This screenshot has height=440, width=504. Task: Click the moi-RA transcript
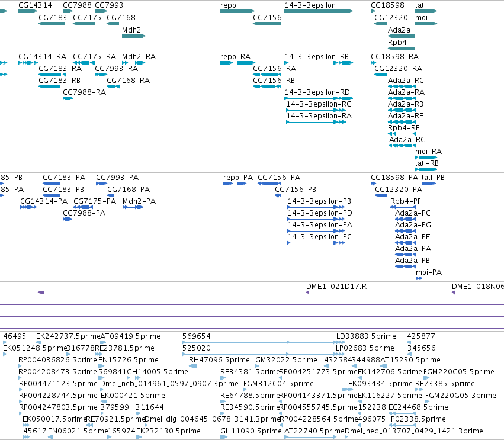pyautogui.click(x=426, y=158)
